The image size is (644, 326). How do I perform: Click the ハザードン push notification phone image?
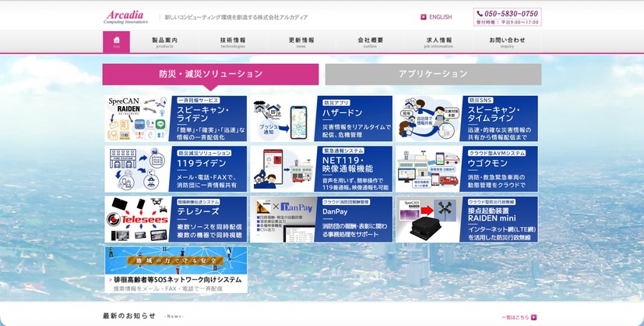(283, 119)
